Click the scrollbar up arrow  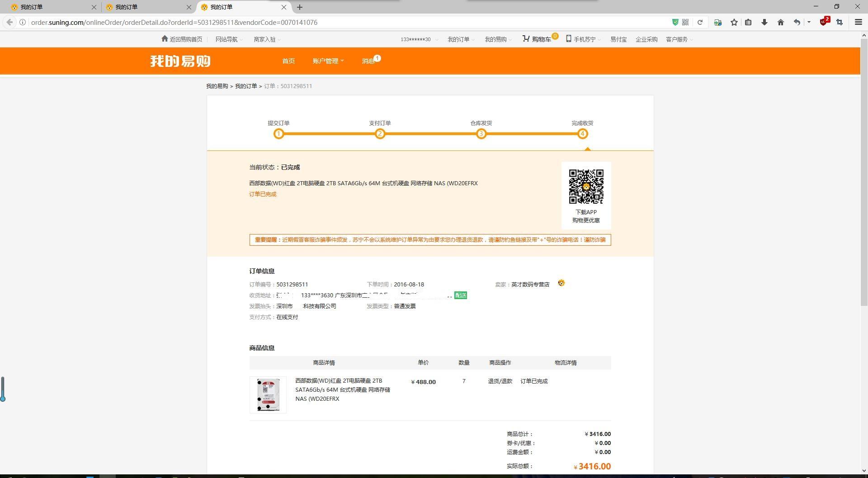(x=864, y=35)
